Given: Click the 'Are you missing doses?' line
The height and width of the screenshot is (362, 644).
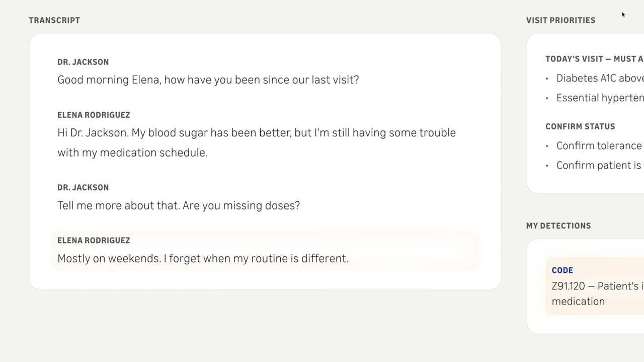Looking at the screenshot, I should click(x=179, y=205).
